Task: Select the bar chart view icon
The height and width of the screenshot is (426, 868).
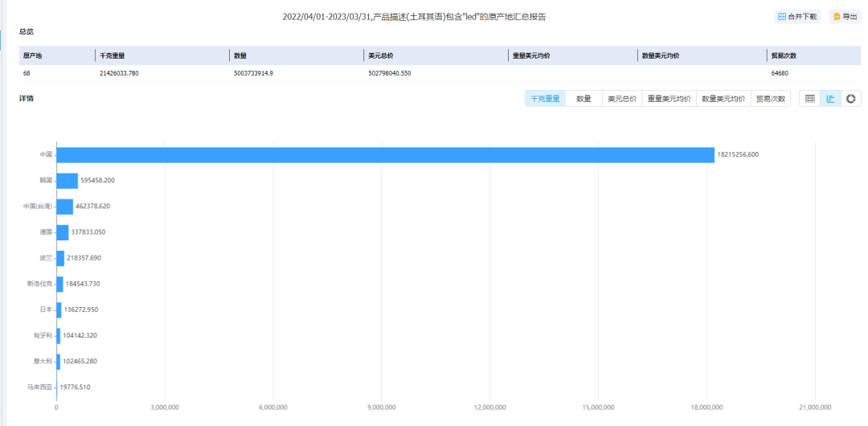Action: click(830, 99)
